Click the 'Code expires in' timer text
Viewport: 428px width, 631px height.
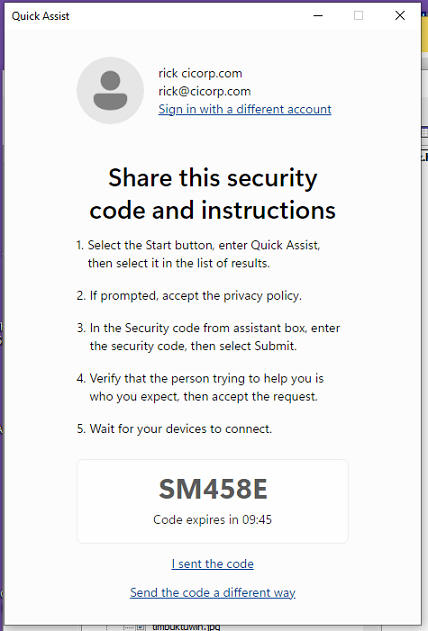tap(213, 520)
